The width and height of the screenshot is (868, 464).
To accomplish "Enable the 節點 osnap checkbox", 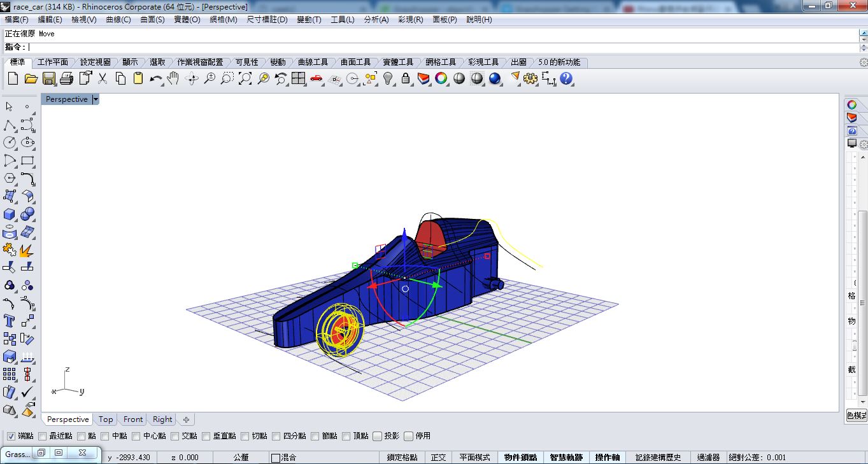I will (x=315, y=436).
